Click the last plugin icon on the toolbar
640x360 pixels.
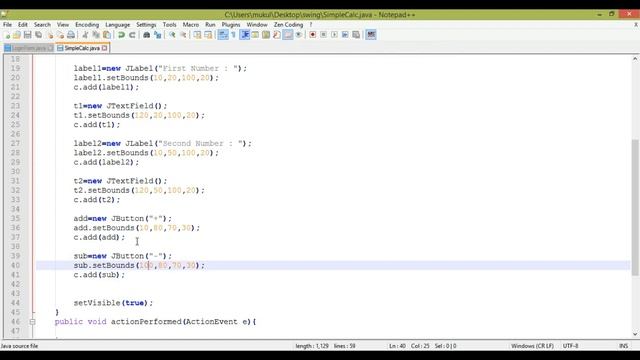[371, 35]
